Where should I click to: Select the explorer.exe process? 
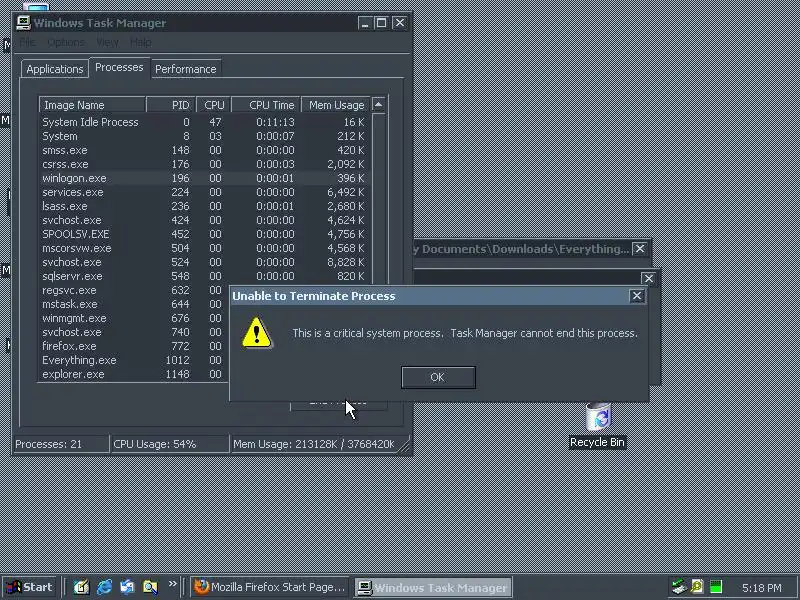[134, 374]
